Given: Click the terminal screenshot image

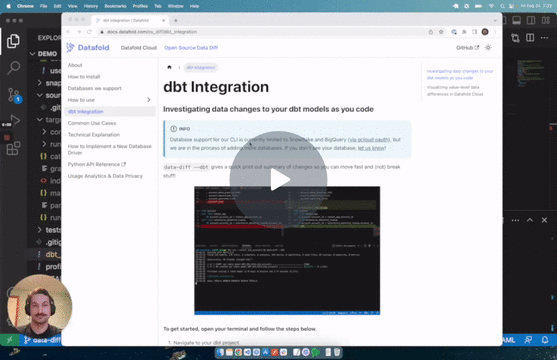Looking at the screenshot, I should click(x=287, y=251).
